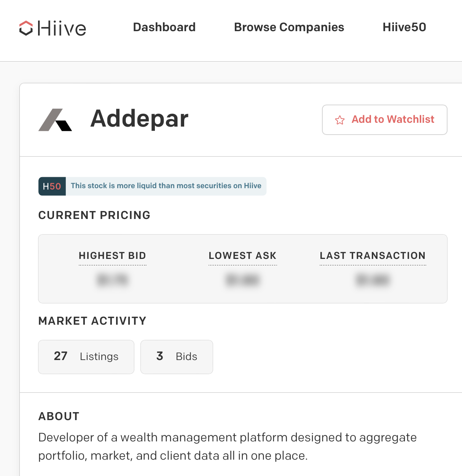Click the Highest Bid label
The width and height of the screenshot is (462, 476).
tap(112, 255)
